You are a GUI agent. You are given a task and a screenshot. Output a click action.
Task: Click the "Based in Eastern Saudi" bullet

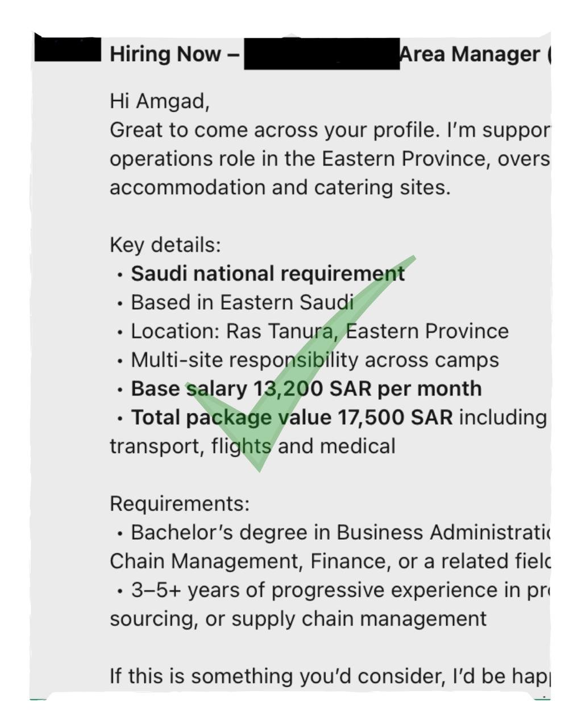tap(242, 303)
